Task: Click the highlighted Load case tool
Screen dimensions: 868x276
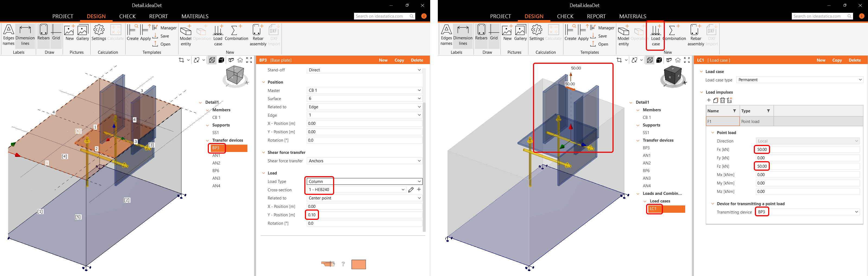Action: [655, 35]
